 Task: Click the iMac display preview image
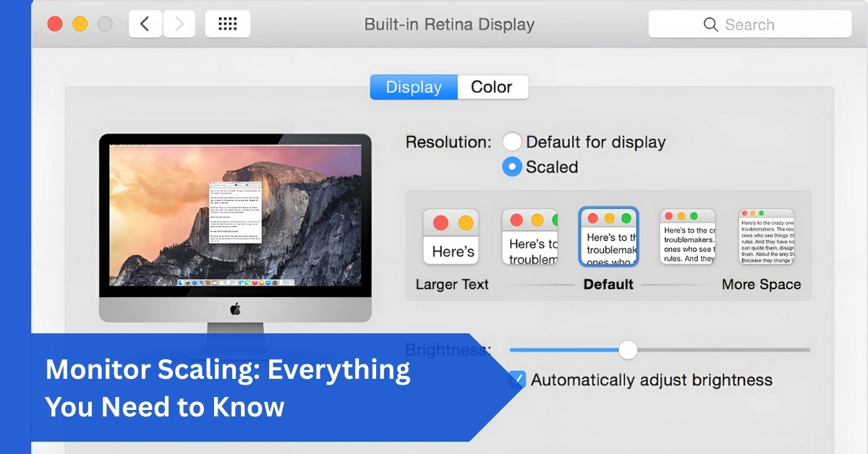(x=235, y=228)
